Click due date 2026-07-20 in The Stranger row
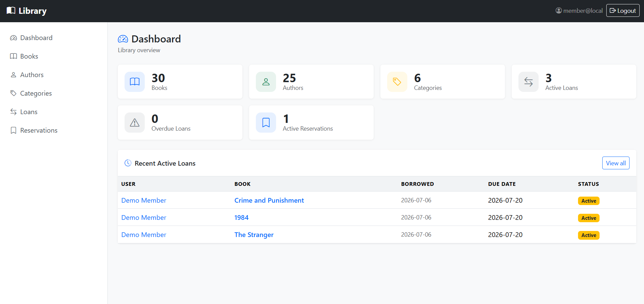644x304 pixels. click(x=505, y=235)
